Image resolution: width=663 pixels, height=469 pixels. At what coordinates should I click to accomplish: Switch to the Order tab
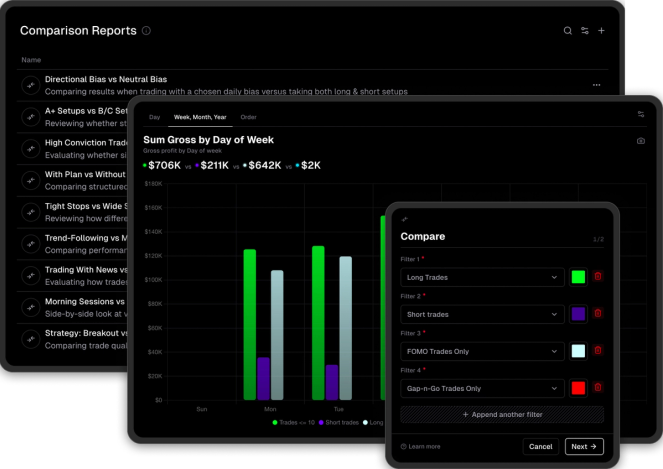tap(249, 117)
